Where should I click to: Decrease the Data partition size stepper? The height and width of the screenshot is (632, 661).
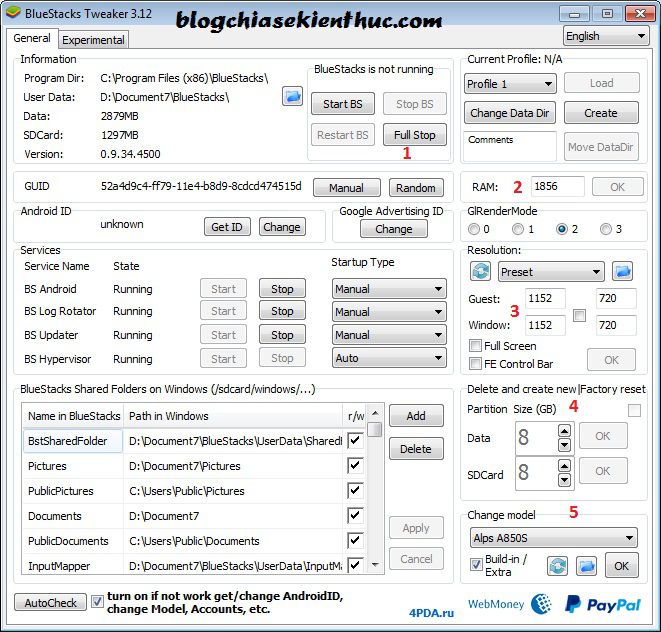pos(564,445)
